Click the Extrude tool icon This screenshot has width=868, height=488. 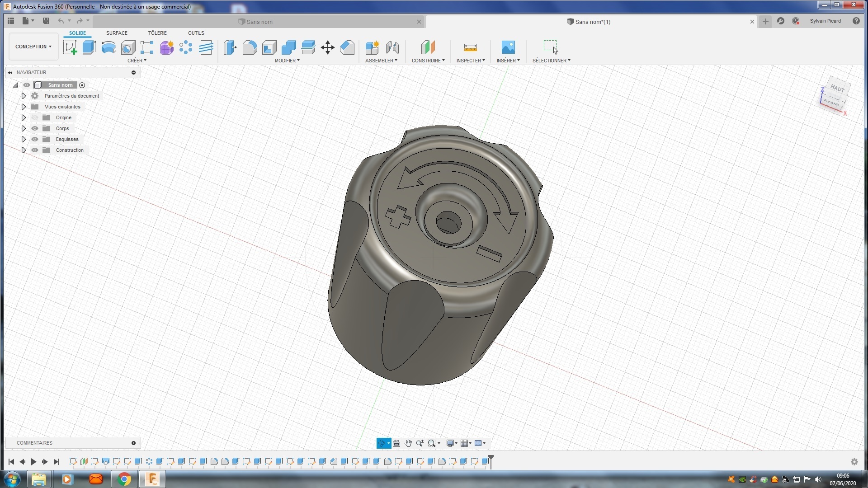[89, 47]
